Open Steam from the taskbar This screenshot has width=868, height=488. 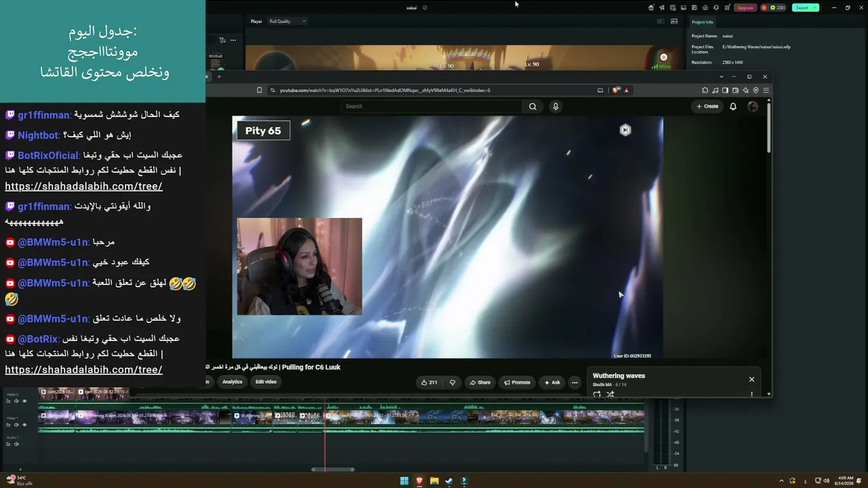coord(449,481)
